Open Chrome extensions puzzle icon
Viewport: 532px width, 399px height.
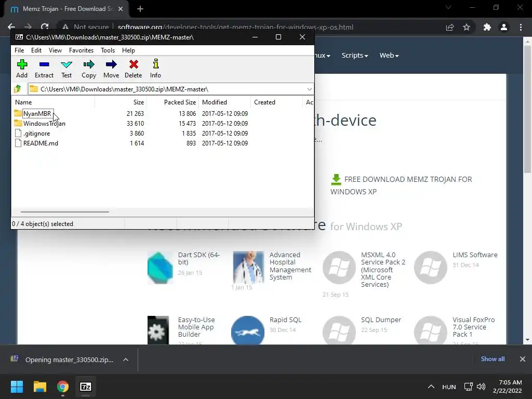coord(487,27)
